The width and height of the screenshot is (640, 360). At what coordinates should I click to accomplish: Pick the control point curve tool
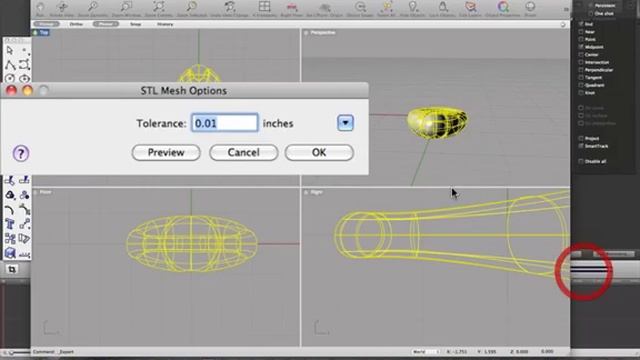[24, 65]
